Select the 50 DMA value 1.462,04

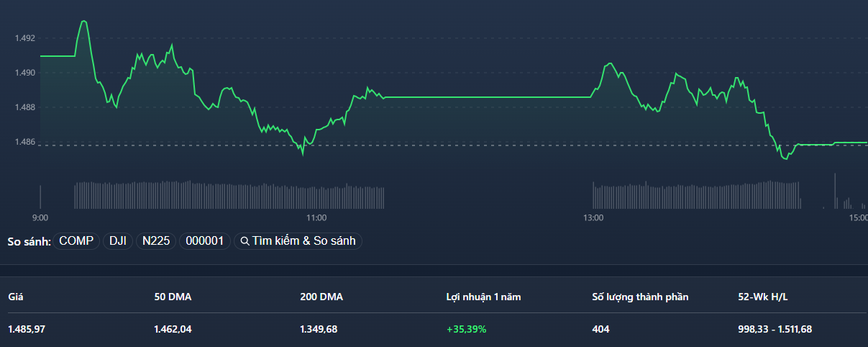[x=173, y=329]
